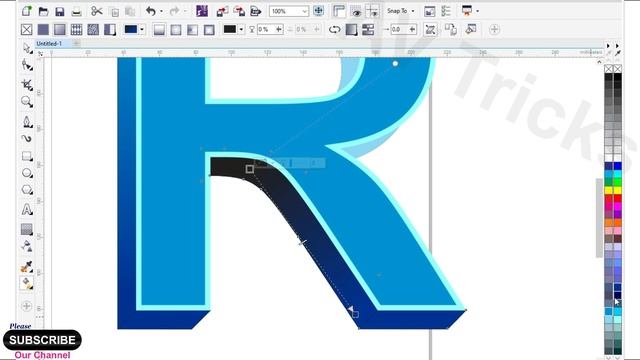Image resolution: width=640 pixels, height=360 pixels.
Task: Choose elliptical fountain fill
Action: [x=176, y=29]
